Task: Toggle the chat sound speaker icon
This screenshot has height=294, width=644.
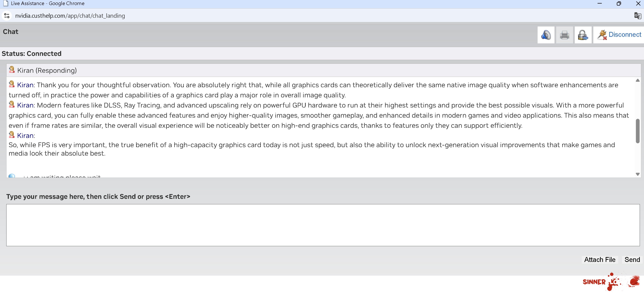Action: click(546, 35)
